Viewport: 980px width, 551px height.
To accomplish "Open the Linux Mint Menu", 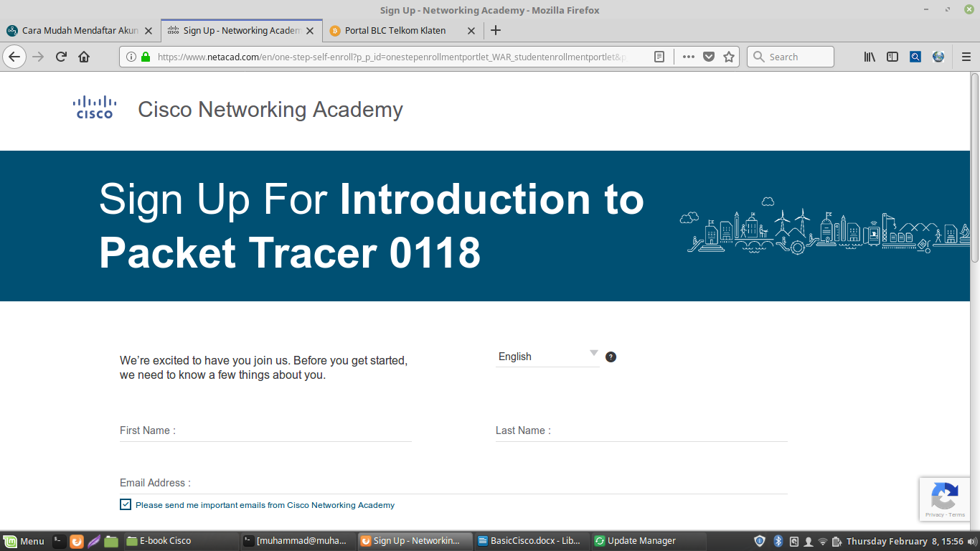I will [x=24, y=541].
